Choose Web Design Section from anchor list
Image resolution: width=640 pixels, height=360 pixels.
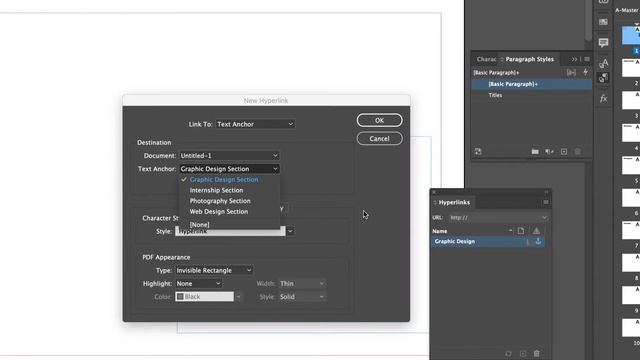pos(219,211)
